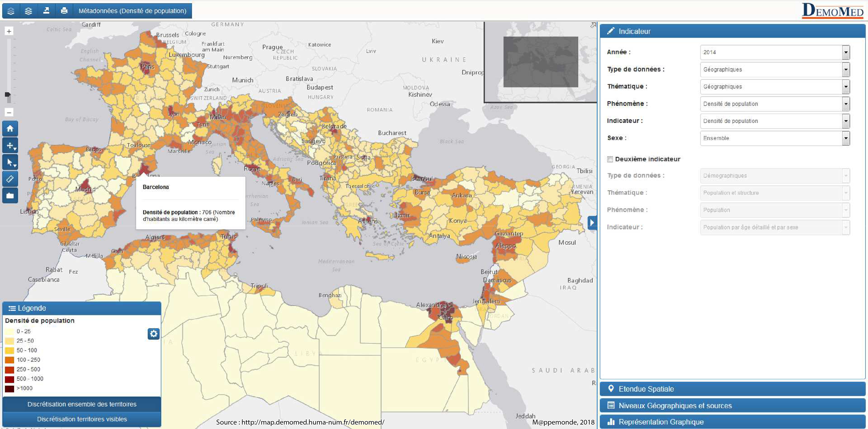868x429 pixels.
Task: Click Métadonnées (Densité de population) button
Action: (132, 11)
